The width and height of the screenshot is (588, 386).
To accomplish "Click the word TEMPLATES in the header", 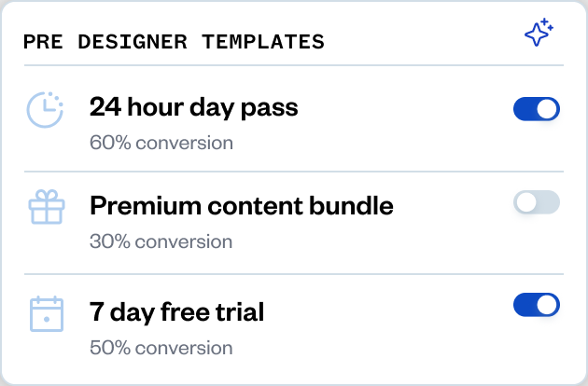I will tap(261, 42).
